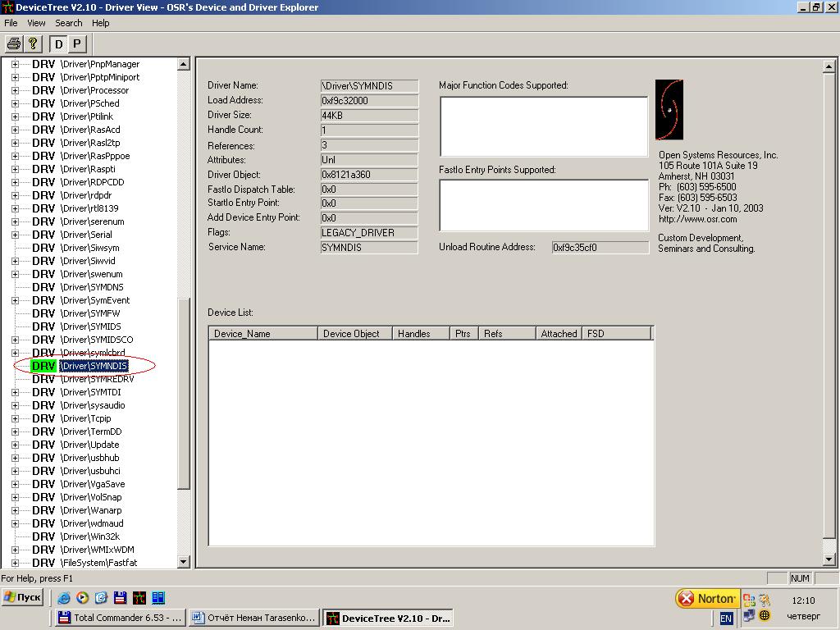
Task: Select \Driver\VolSnap in the tree
Action: click(91, 497)
